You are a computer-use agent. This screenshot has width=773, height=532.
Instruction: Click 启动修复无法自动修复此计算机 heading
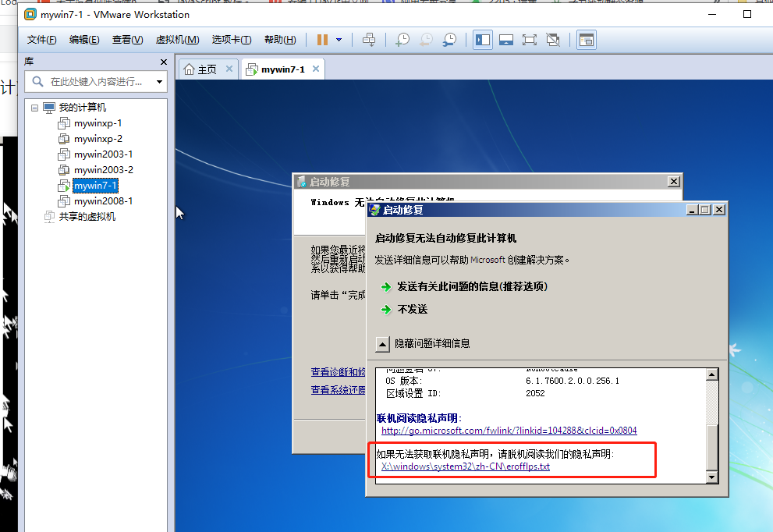tap(445, 239)
